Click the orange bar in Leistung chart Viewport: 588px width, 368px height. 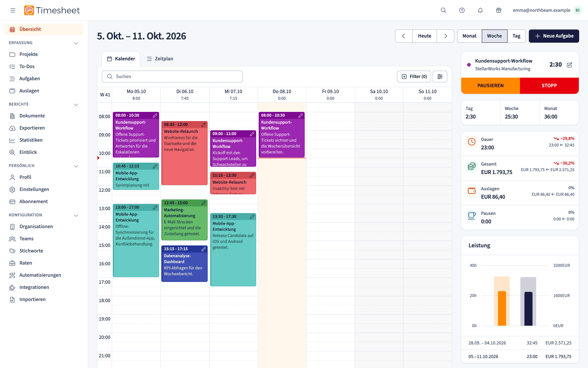[x=502, y=308]
